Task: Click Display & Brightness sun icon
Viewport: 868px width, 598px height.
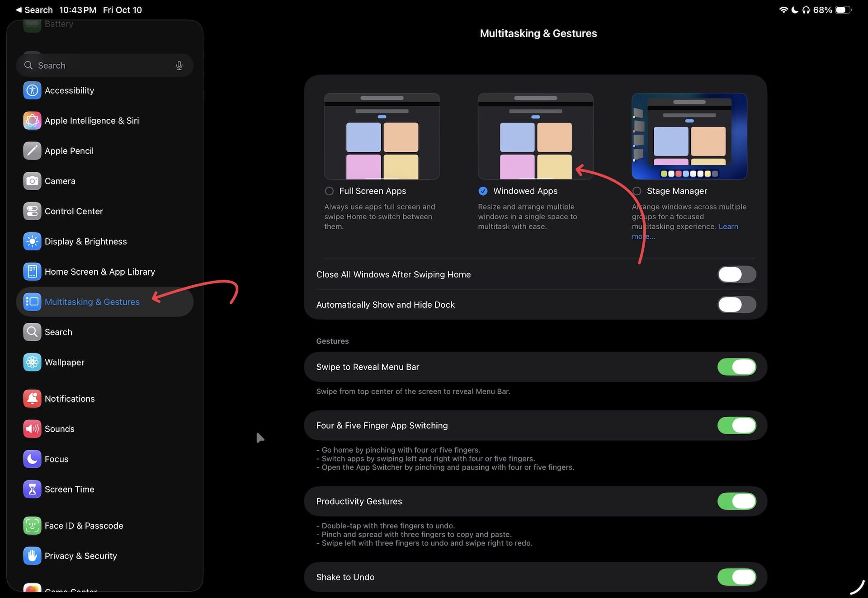Action: click(32, 241)
